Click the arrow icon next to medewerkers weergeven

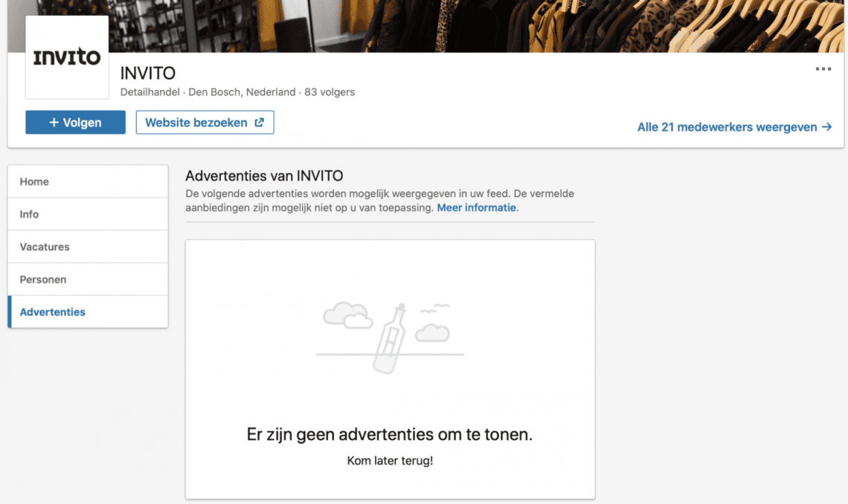(827, 127)
